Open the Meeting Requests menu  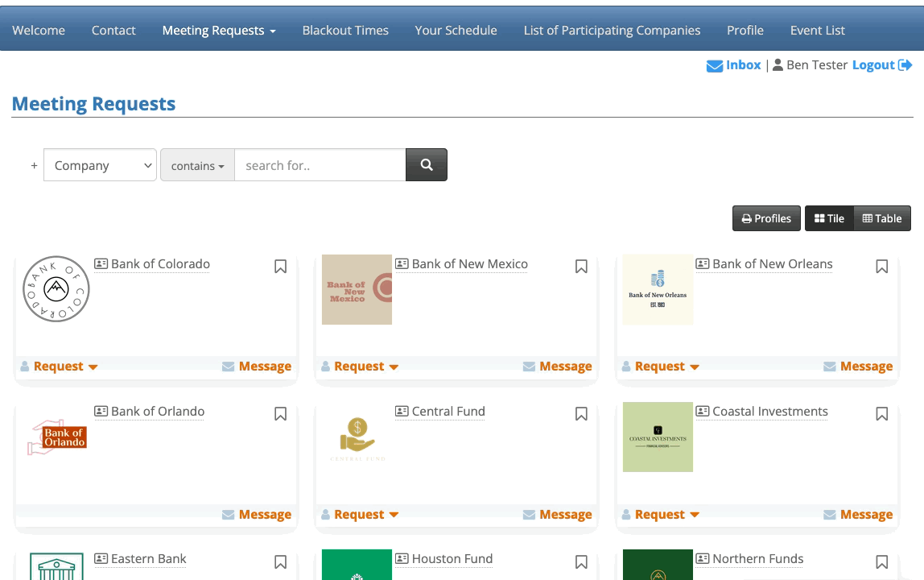(x=219, y=31)
